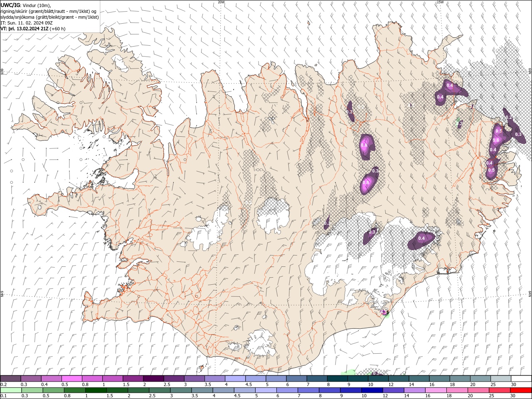This screenshot has width=532, height=399.
Task: Pick the dusky purple 0.2 swatch in upper legend
Action: (10, 379)
